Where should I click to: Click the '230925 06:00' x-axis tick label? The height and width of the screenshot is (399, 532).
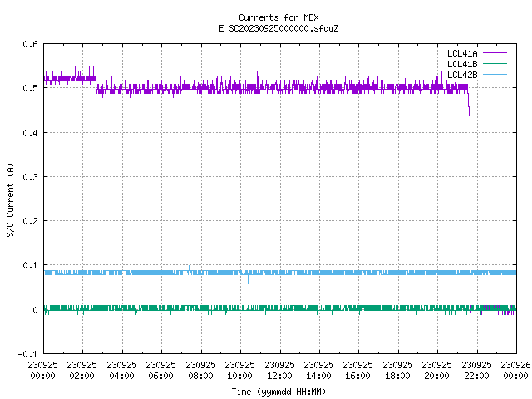click(x=160, y=371)
